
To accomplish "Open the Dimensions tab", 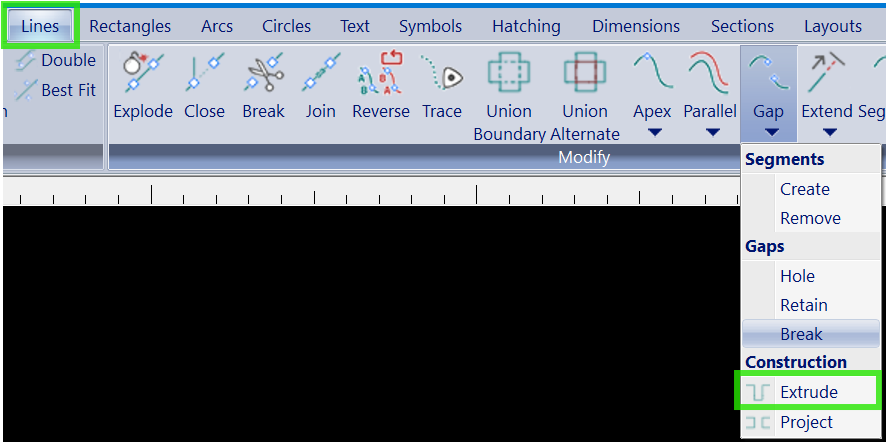I will point(636,26).
